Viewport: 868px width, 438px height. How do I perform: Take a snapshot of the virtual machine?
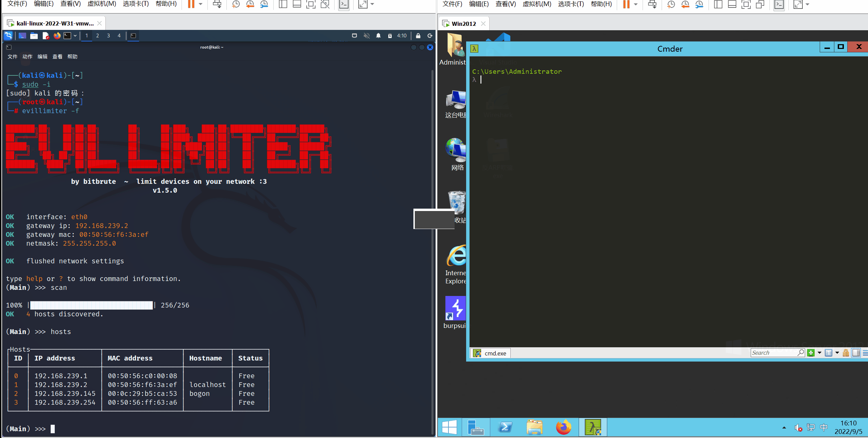click(x=235, y=5)
